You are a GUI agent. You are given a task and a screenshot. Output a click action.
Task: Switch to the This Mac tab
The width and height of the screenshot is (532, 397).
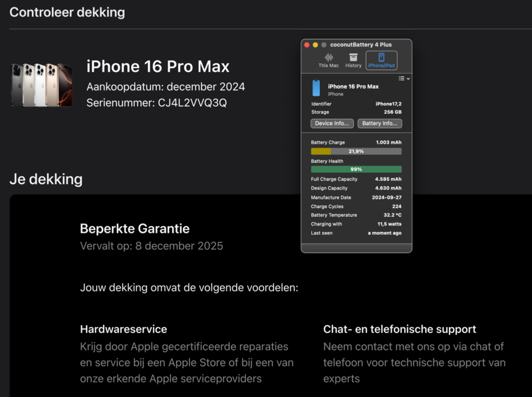(x=329, y=61)
